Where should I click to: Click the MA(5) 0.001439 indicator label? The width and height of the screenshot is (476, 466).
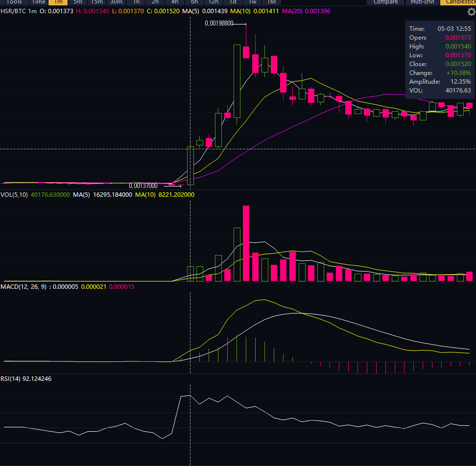tap(205, 11)
